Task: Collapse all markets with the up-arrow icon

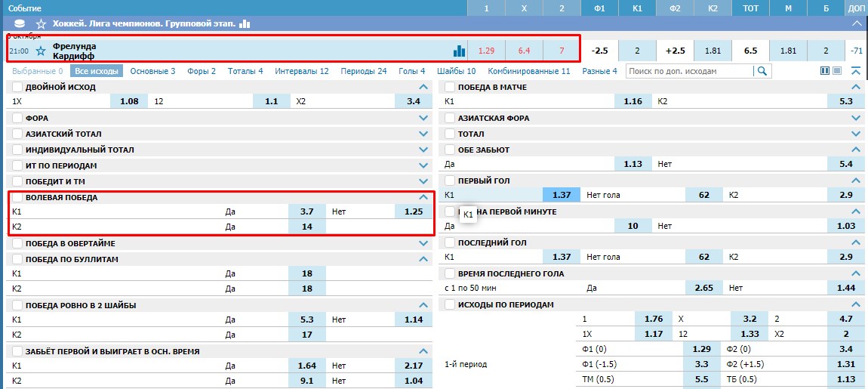Action: point(856,71)
